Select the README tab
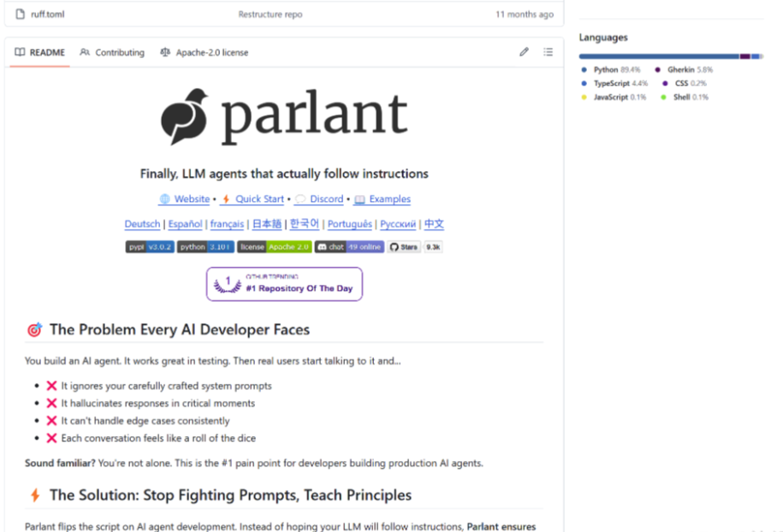The height and width of the screenshot is (532, 783). point(40,52)
